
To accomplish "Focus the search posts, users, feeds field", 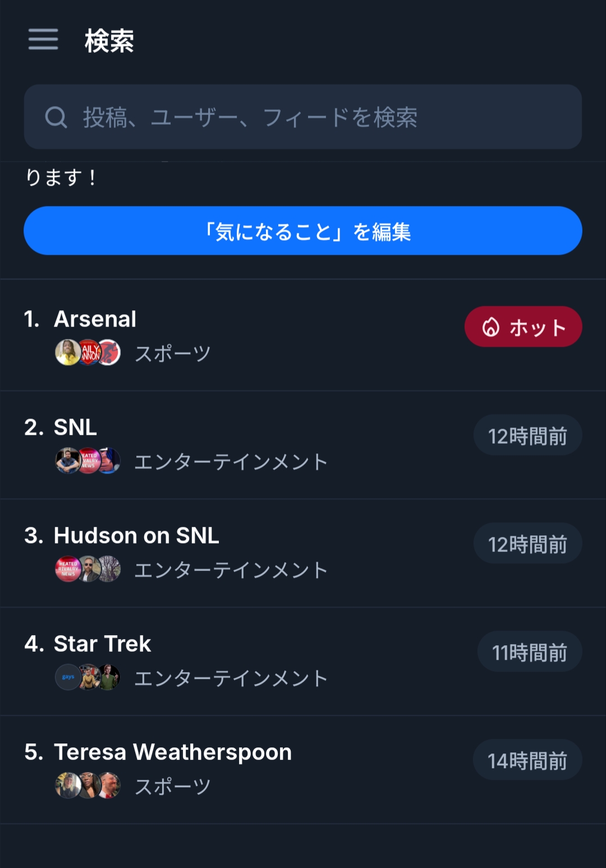I will click(314, 117).
